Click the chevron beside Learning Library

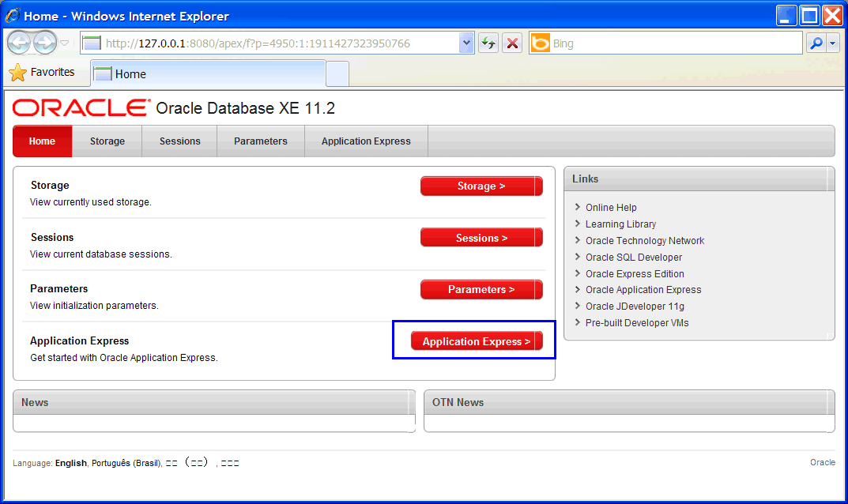click(x=578, y=224)
